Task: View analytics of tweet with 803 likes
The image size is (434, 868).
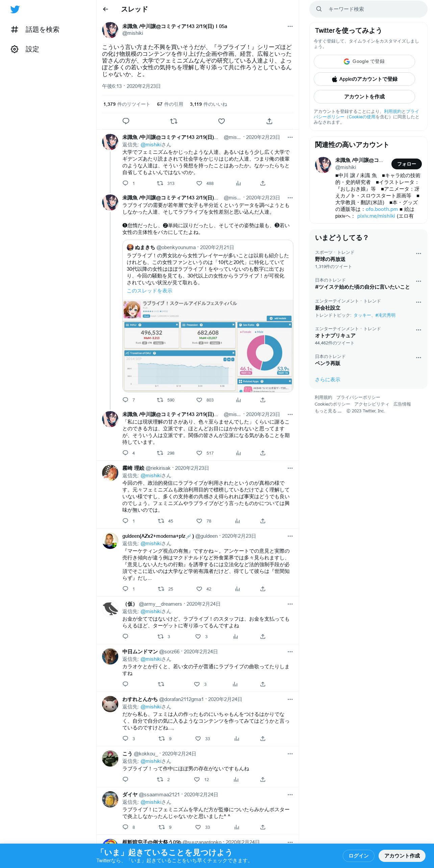Action: (x=238, y=400)
